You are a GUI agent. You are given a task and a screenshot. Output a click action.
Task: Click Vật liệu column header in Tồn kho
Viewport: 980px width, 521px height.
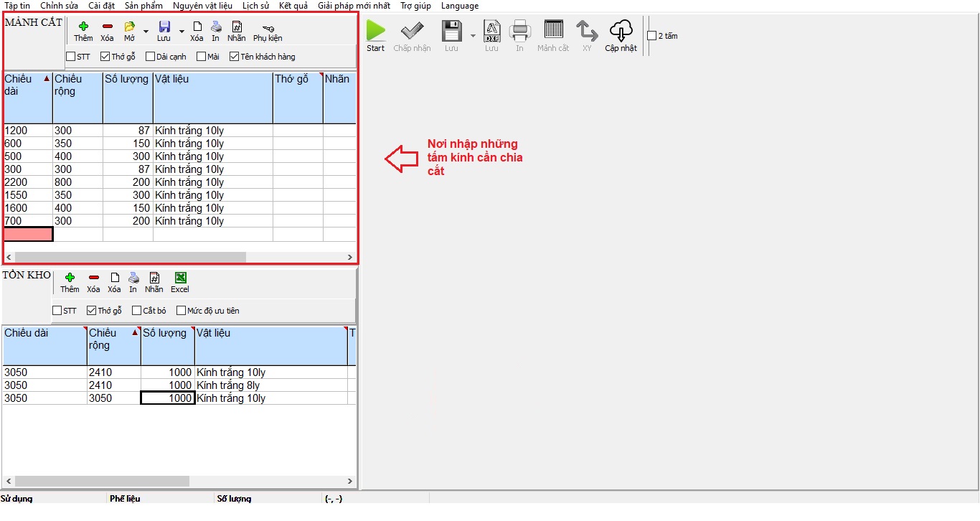point(270,333)
